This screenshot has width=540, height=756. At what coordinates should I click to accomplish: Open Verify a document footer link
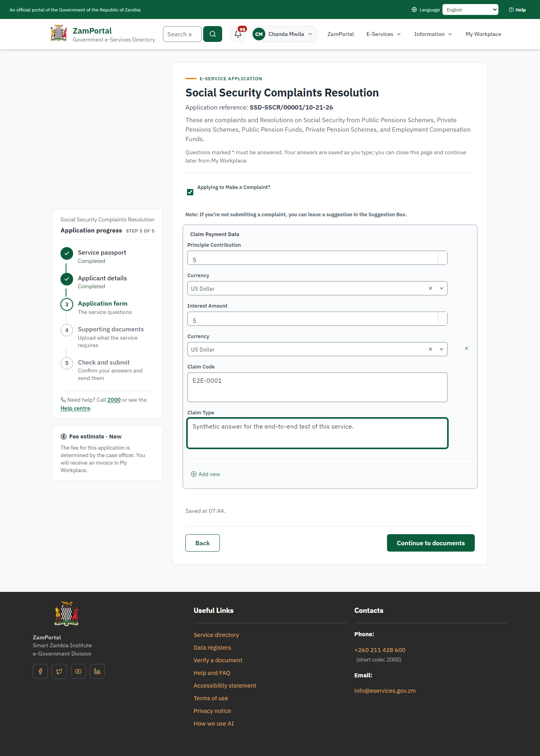click(218, 660)
